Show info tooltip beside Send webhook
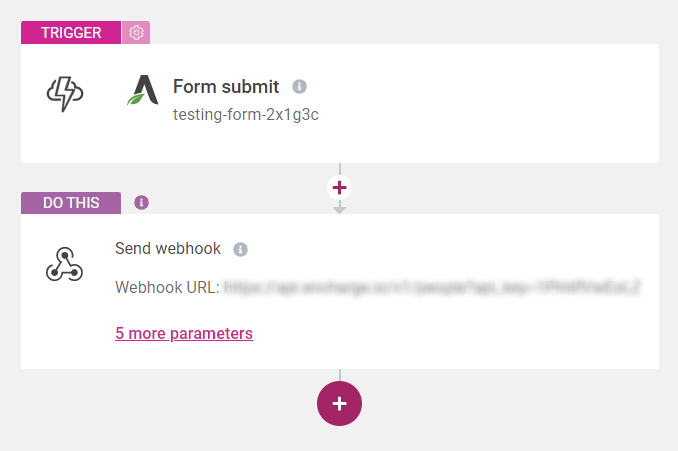The width and height of the screenshot is (678, 451). coord(240,249)
